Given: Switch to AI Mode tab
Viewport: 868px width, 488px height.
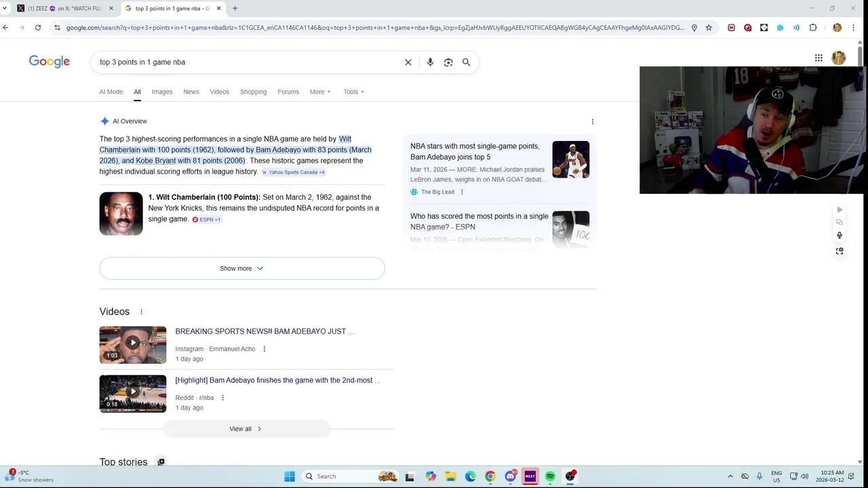Looking at the screenshot, I should [x=111, y=91].
